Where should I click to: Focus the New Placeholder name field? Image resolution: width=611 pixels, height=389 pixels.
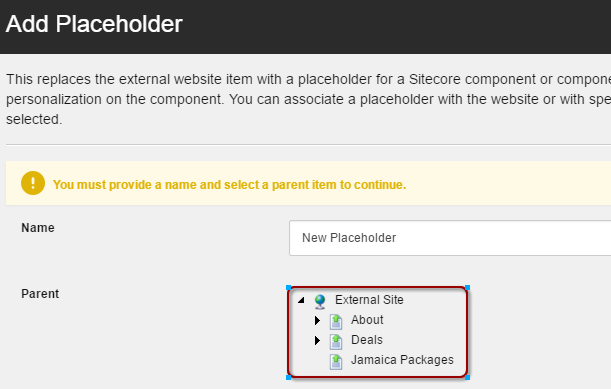450,238
